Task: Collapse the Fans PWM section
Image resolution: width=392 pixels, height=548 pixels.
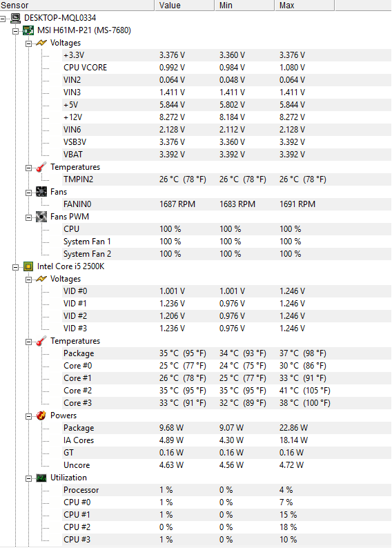Action: click(29, 217)
